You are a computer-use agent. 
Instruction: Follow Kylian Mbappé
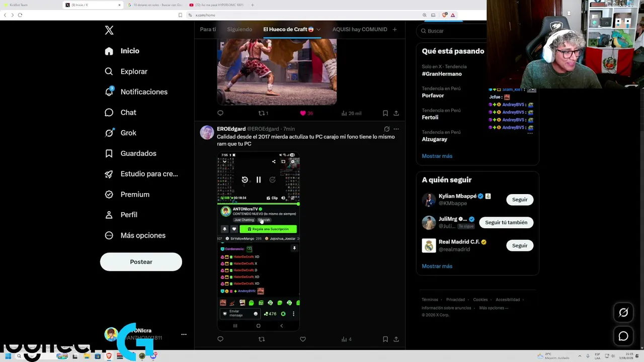pos(520,200)
